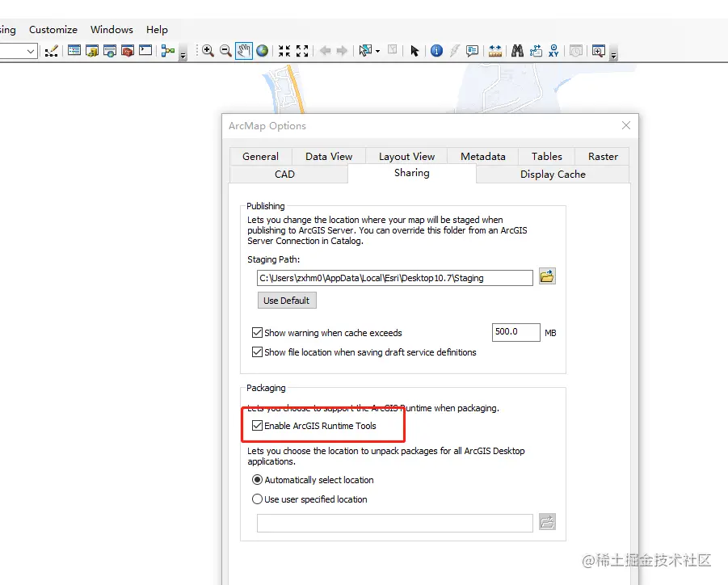Image resolution: width=728 pixels, height=585 pixels.
Task: Select the Identify tool
Action: [436, 51]
